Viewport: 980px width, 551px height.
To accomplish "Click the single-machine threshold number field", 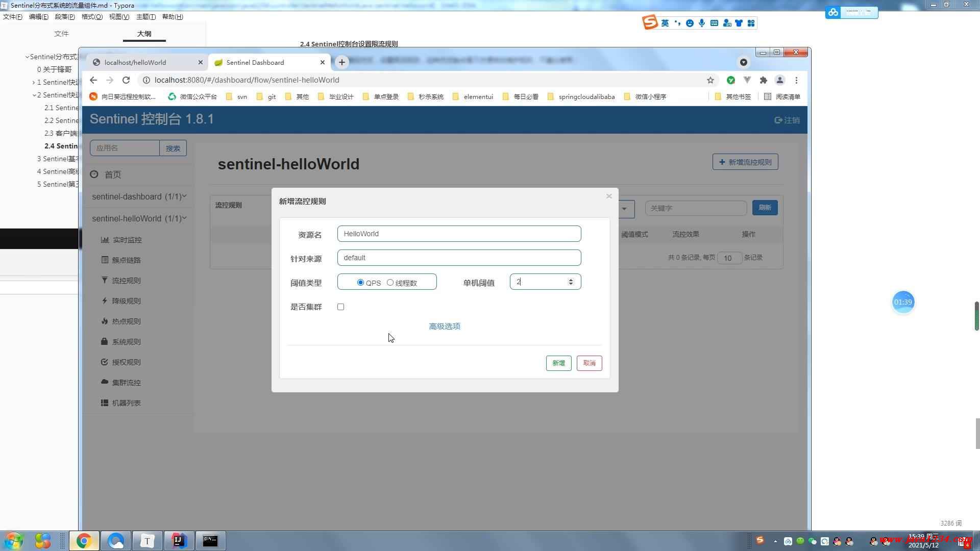I will tap(545, 282).
